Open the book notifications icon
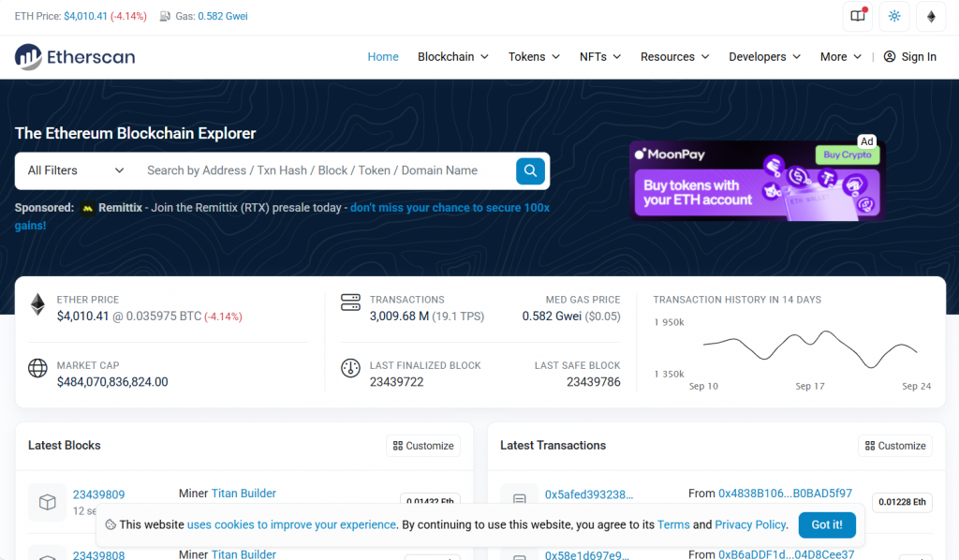Viewport: 959px width, 560px height. 858,16
